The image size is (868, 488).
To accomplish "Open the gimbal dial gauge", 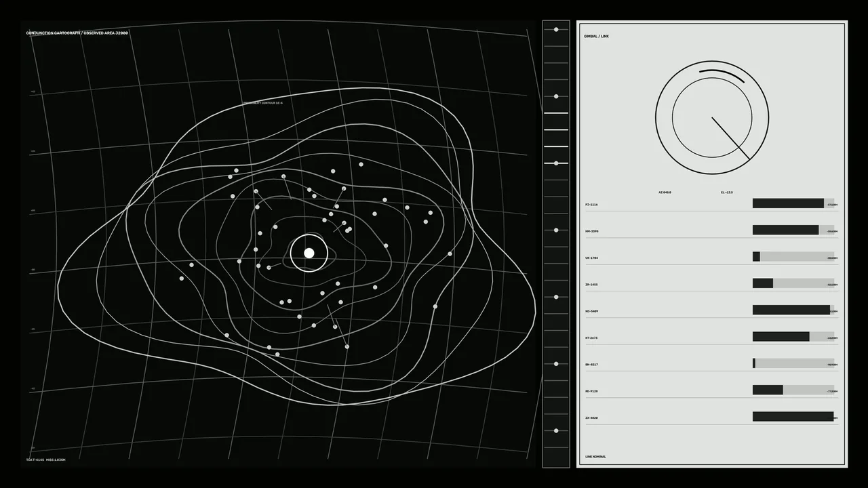I will coord(712,117).
